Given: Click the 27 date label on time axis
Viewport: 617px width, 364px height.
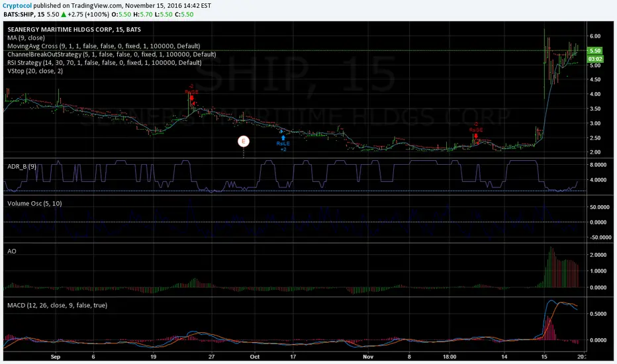Looking at the screenshot, I should coord(212,357).
